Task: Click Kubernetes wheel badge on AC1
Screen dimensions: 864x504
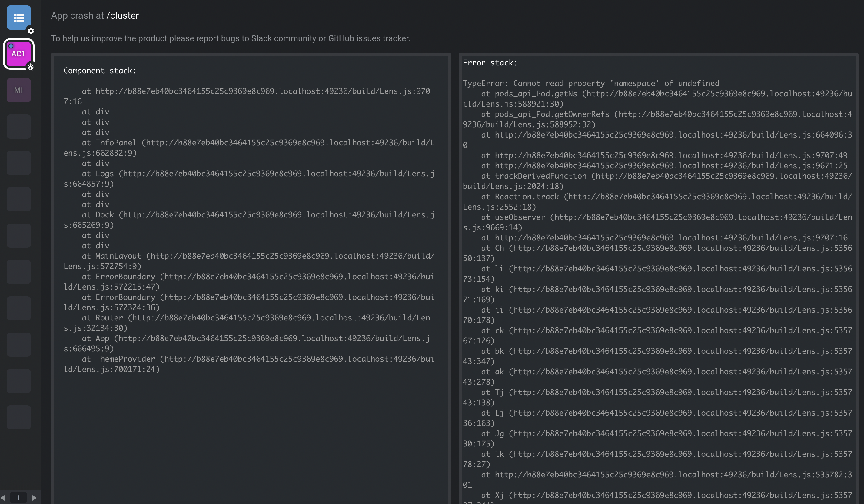Action: click(x=31, y=67)
